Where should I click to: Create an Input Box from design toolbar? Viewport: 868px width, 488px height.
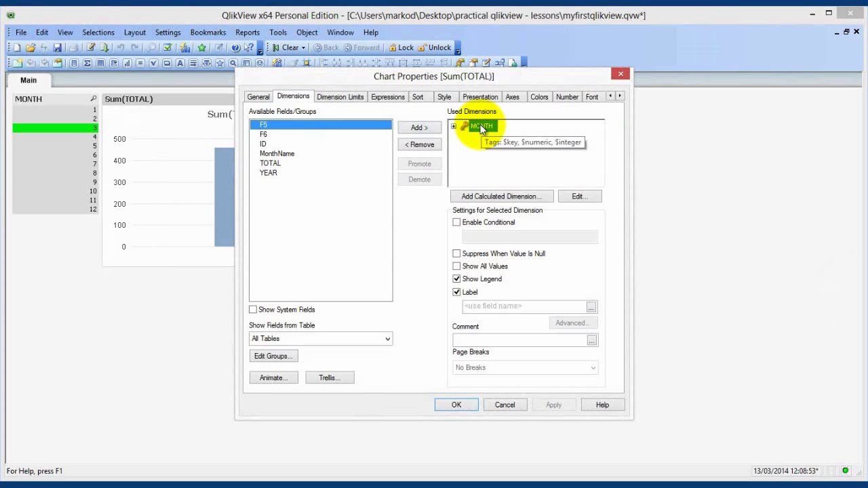pyautogui.click(x=140, y=63)
